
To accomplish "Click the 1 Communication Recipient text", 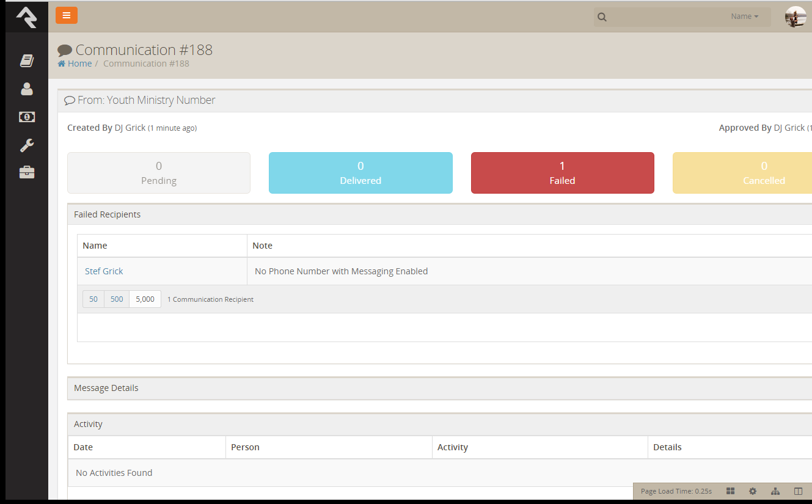I will pyautogui.click(x=210, y=299).
